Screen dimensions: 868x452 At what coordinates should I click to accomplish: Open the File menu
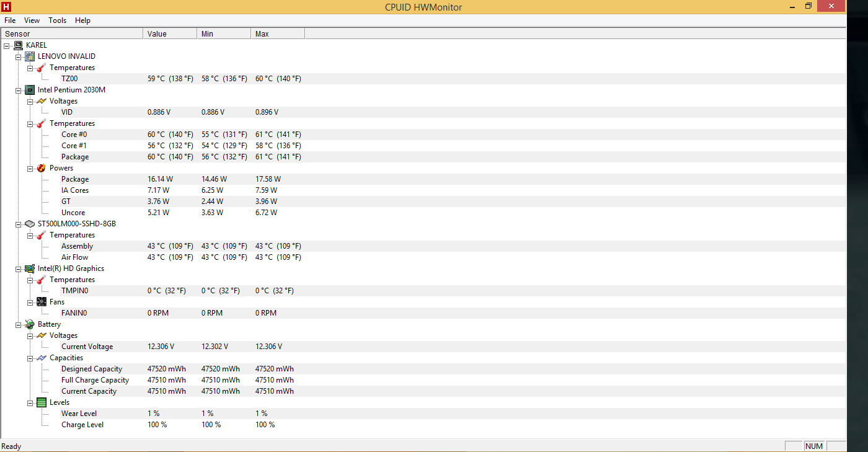click(10, 20)
